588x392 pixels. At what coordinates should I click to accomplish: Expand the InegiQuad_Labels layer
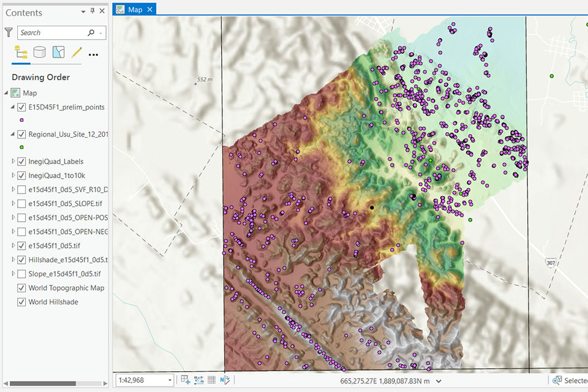click(13, 162)
